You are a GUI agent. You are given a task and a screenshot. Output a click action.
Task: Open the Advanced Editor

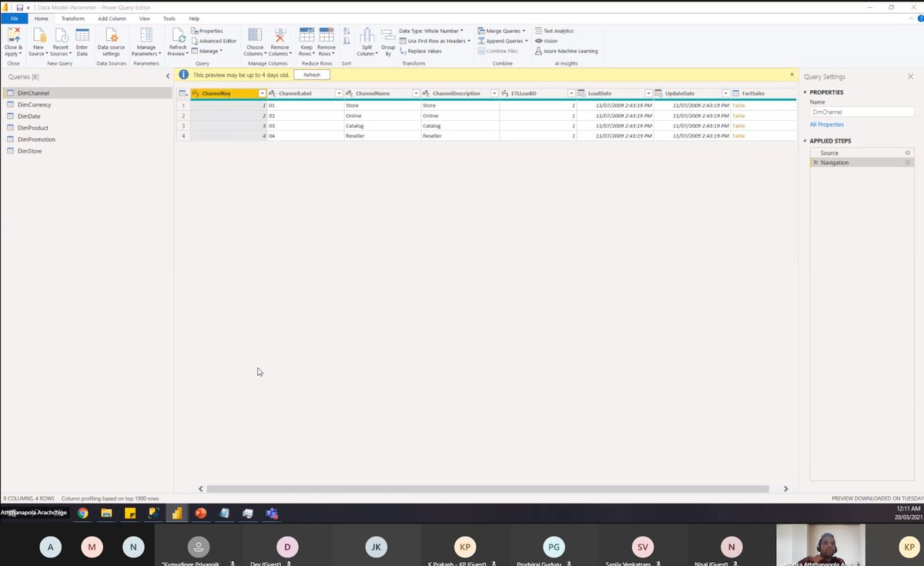tap(213, 41)
